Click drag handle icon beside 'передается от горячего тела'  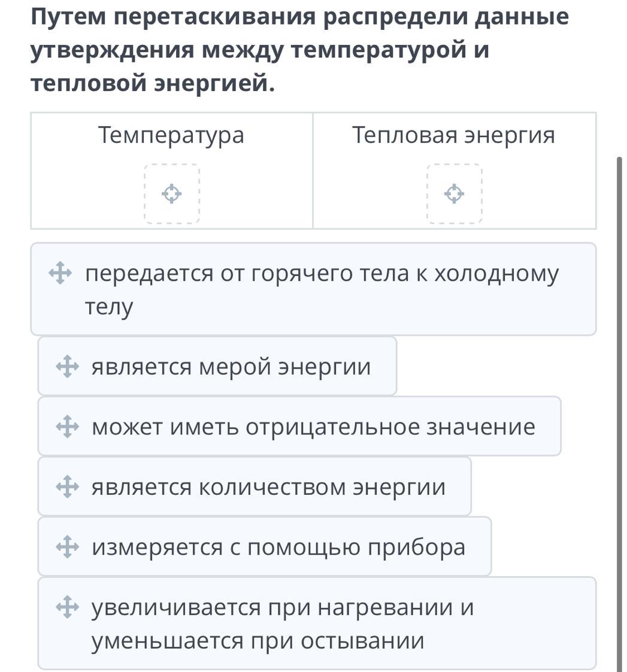pyautogui.click(x=60, y=274)
